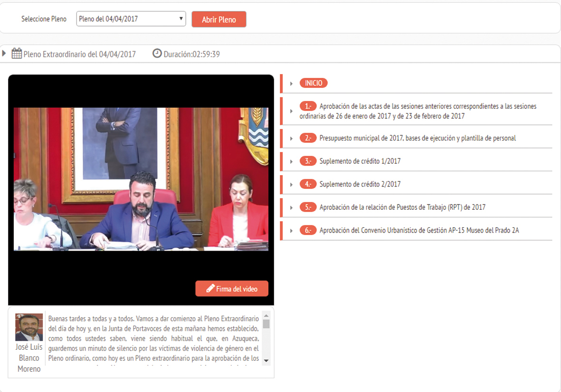The width and height of the screenshot is (561, 392).
Task: Open Aprobación del Convenio Urbanístico agenda item
Action: [x=419, y=231]
